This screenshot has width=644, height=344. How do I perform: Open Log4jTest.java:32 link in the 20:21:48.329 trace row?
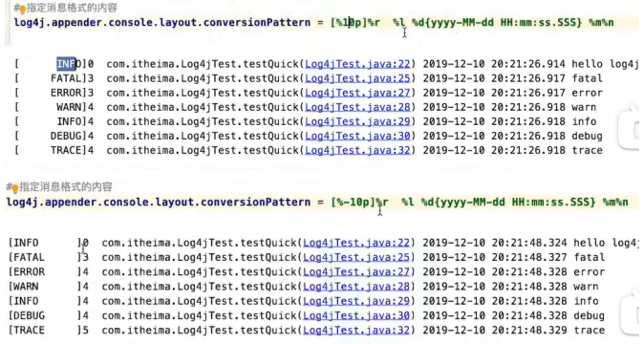click(x=356, y=330)
